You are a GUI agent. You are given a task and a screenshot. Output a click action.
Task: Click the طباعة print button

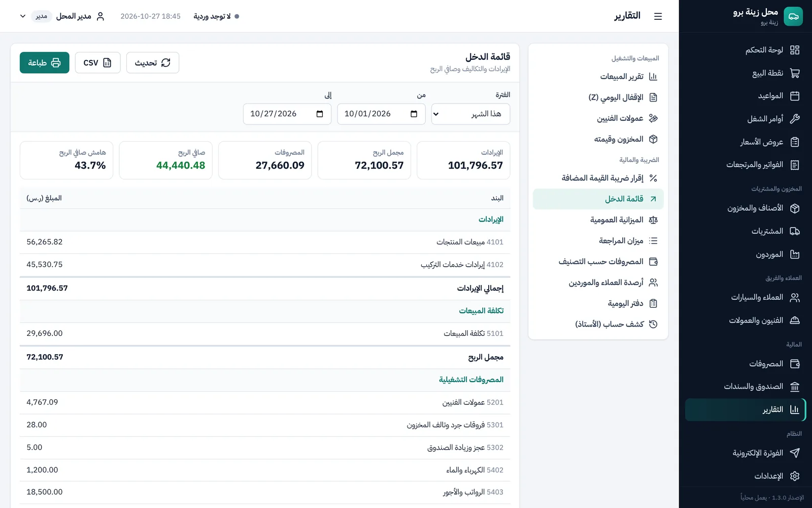(45, 62)
